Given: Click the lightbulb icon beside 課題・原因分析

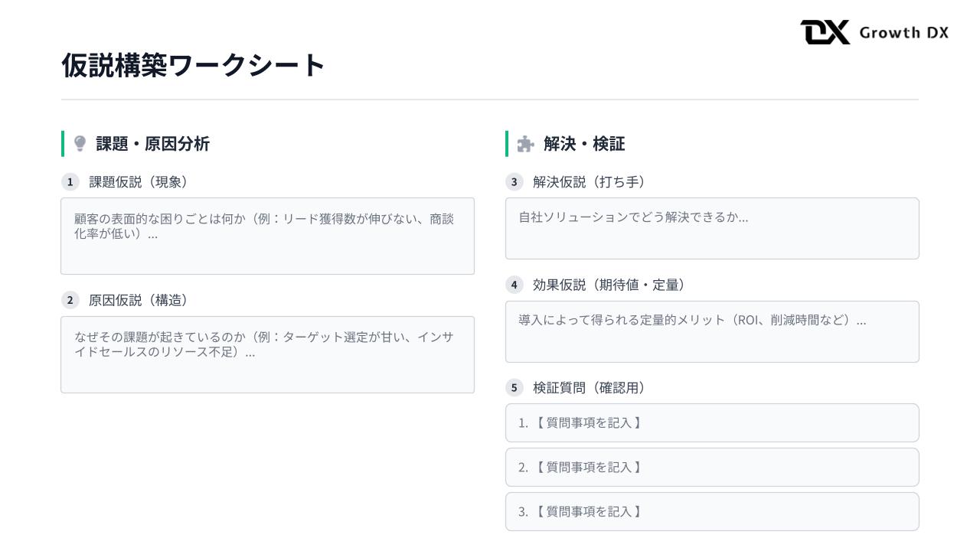Looking at the screenshot, I should tap(80, 144).
